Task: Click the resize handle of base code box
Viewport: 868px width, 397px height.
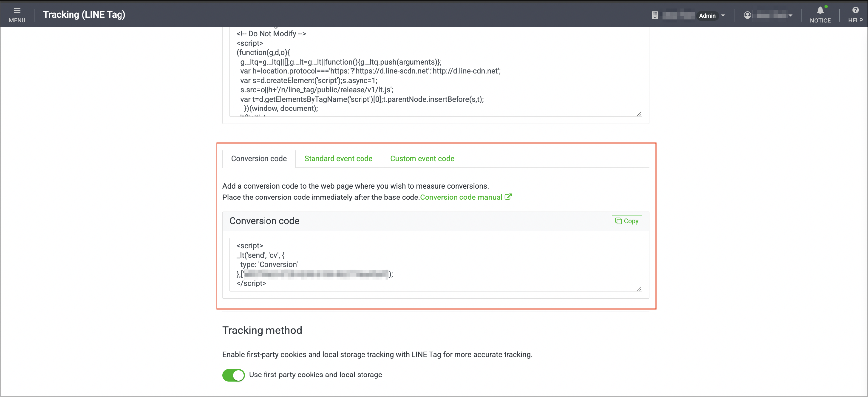Action: pyautogui.click(x=639, y=114)
